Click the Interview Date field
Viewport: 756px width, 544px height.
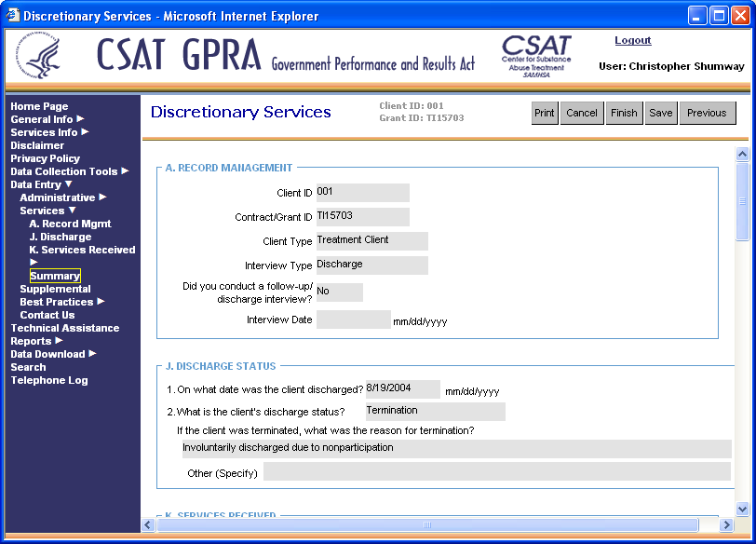tap(353, 320)
